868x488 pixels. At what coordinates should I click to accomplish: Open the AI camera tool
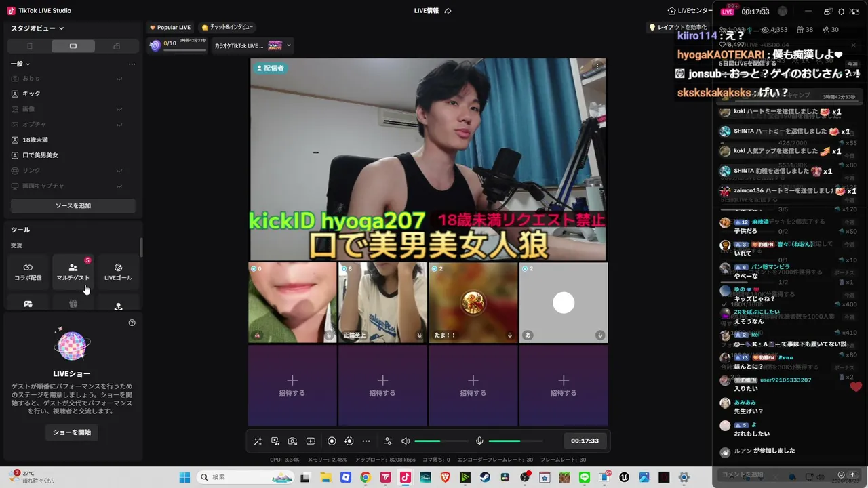293,441
